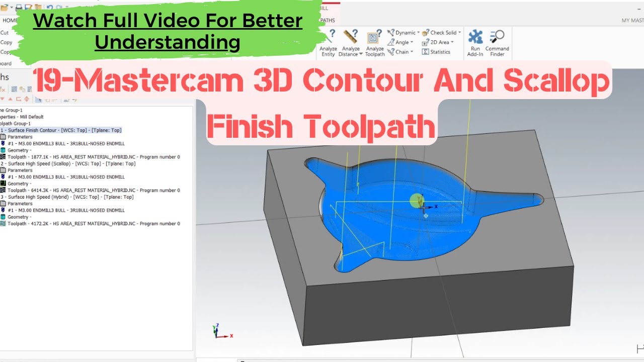Start the Run Add-In puzzle icon

coord(475,37)
